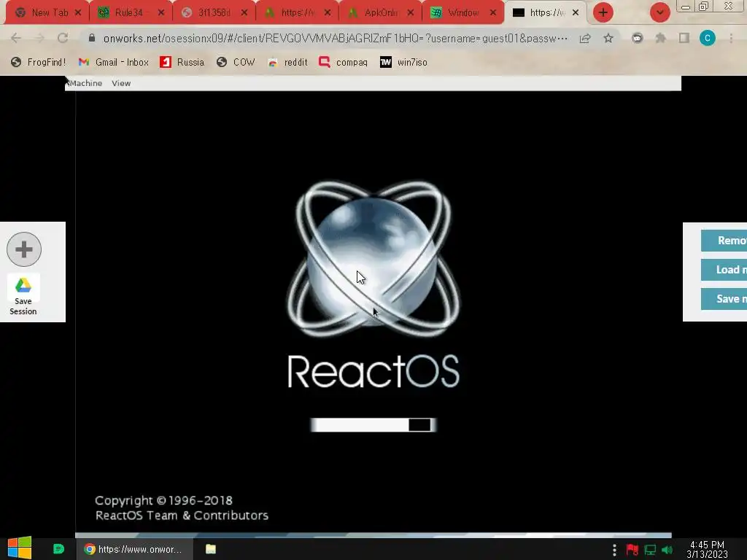Image resolution: width=747 pixels, height=560 pixels.
Task: Click the gray plus button in left panel
Action: click(24, 249)
